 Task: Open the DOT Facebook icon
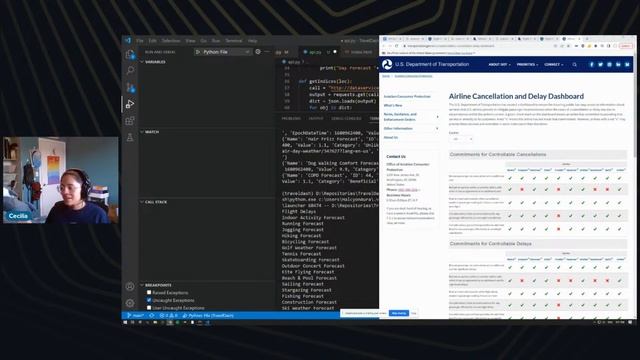tap(591, 64)
